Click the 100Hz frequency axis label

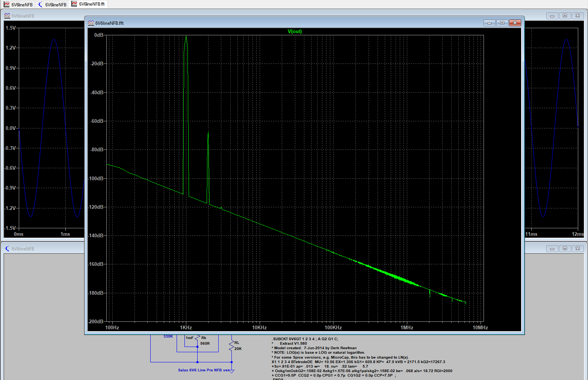click(x=112, y=327)
